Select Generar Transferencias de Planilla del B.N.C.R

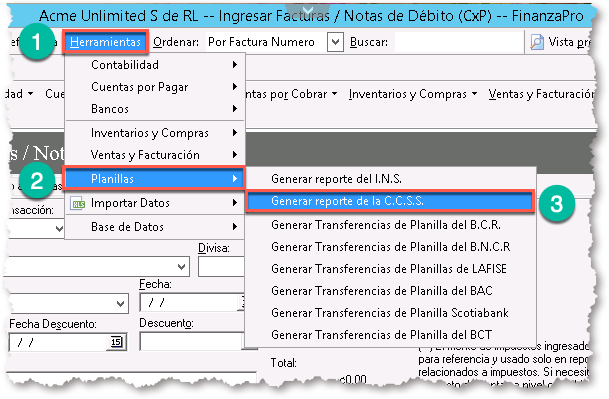tap(390, 247)
